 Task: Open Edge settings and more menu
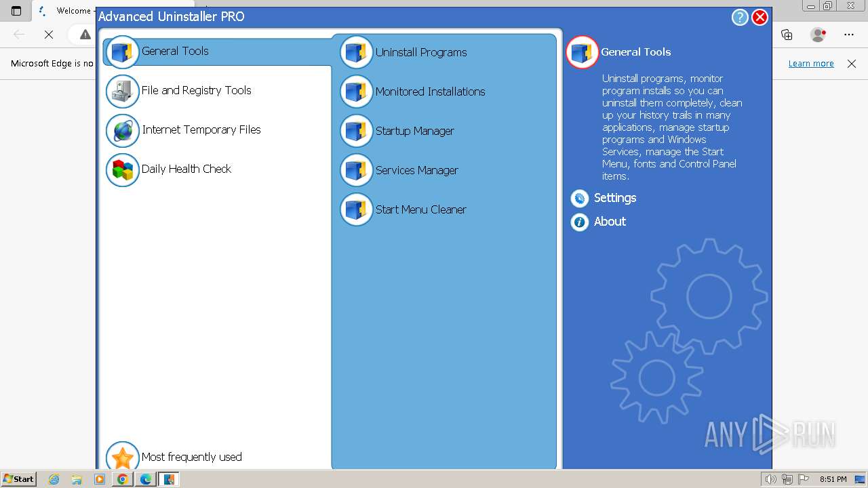(849, 35)
